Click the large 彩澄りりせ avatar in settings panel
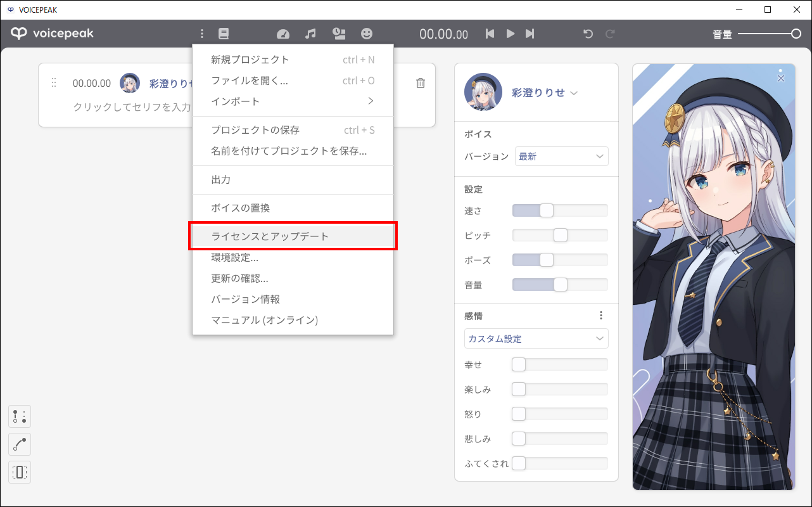 [x=483, y=92]
